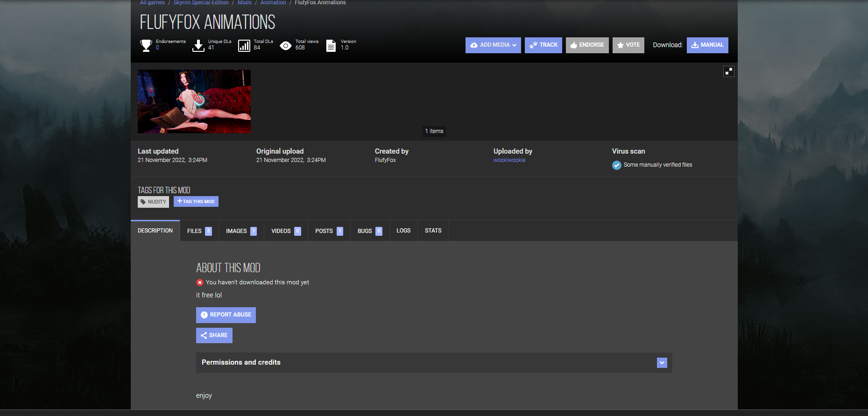Viewport: 868px width, 416px height.
Task: Start a Manual download
Action: [x=707, y=45]
